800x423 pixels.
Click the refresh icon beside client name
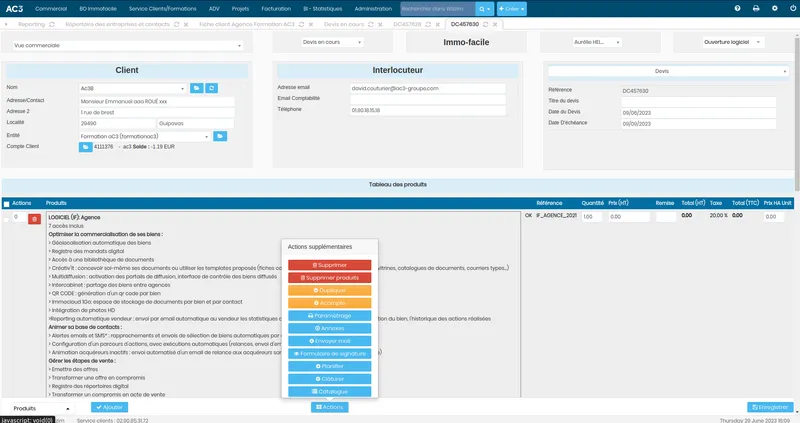[x=211, y=88]
